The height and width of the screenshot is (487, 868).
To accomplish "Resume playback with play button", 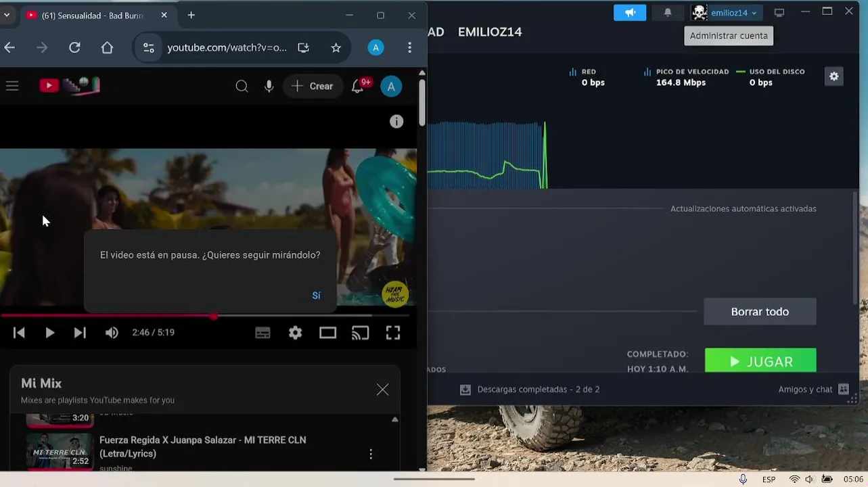I will tap(49, 332).
